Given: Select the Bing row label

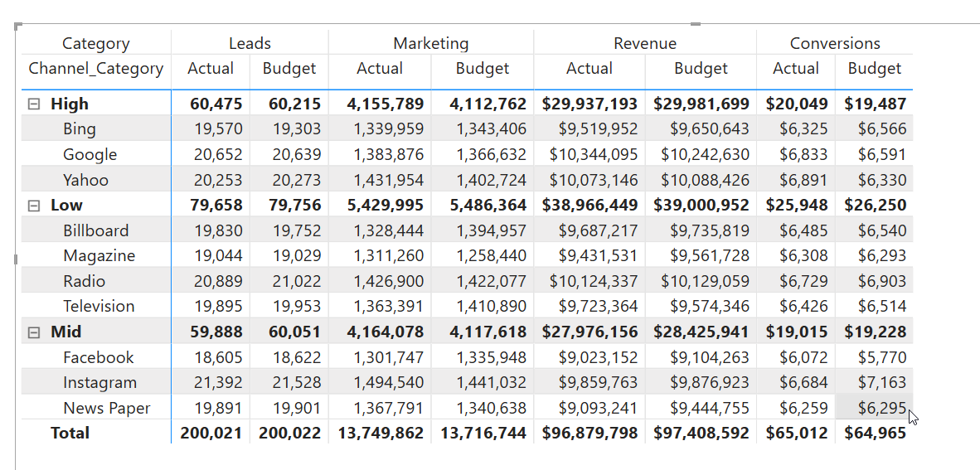Looking at the screenshot, I should tap(80, 128).
